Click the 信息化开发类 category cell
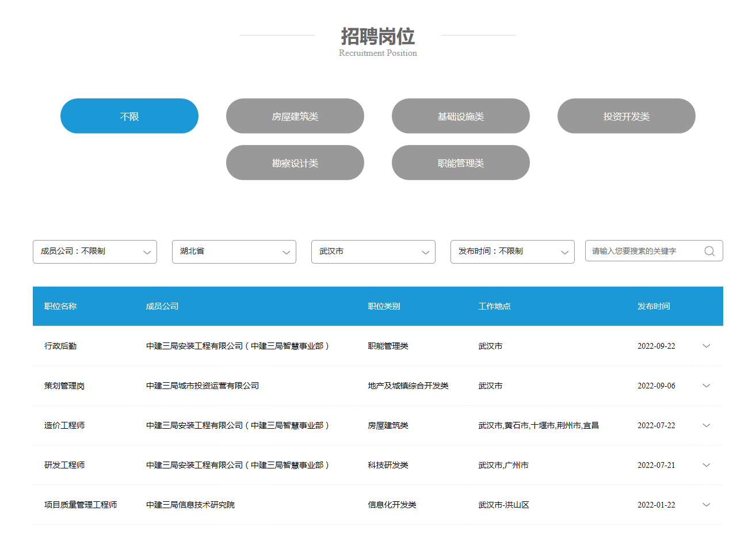This screenshot has width=756, height=545. pyautogui.click(x=392, y=505)
